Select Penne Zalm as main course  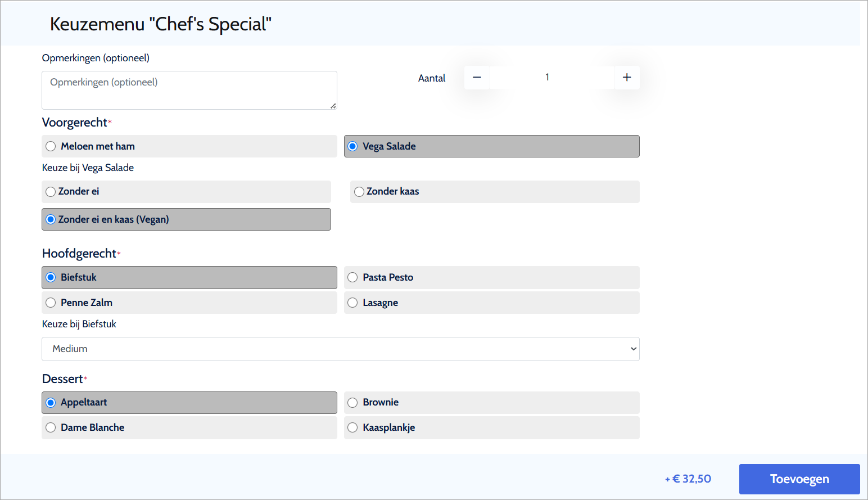pyautogui.click(x=189, y=303)
